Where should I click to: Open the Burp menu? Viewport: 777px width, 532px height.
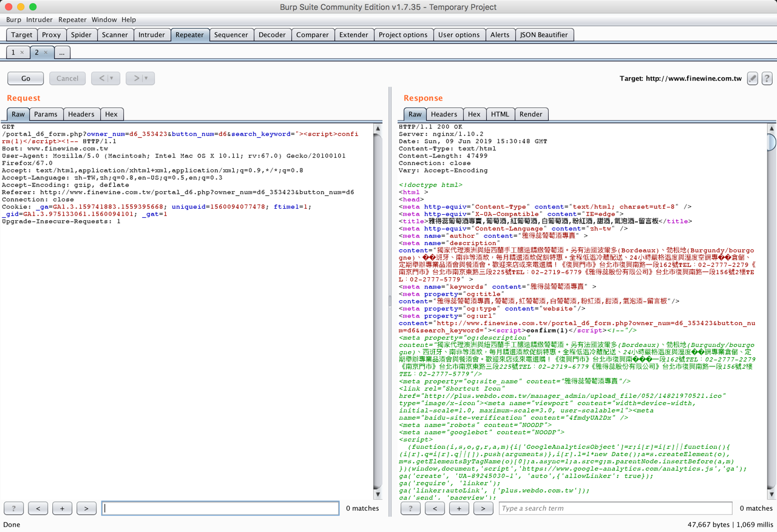(13, 20)
